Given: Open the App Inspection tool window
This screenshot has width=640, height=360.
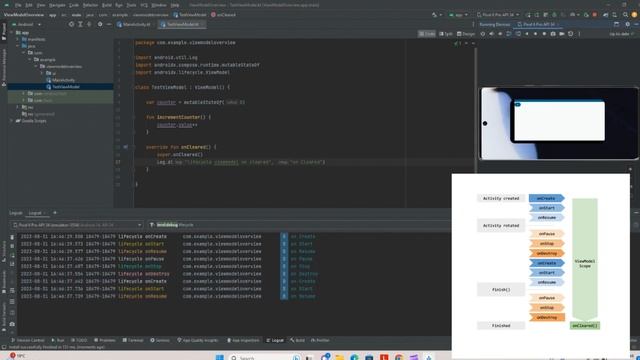Looking at the screenshot, I should coord(243,340).
